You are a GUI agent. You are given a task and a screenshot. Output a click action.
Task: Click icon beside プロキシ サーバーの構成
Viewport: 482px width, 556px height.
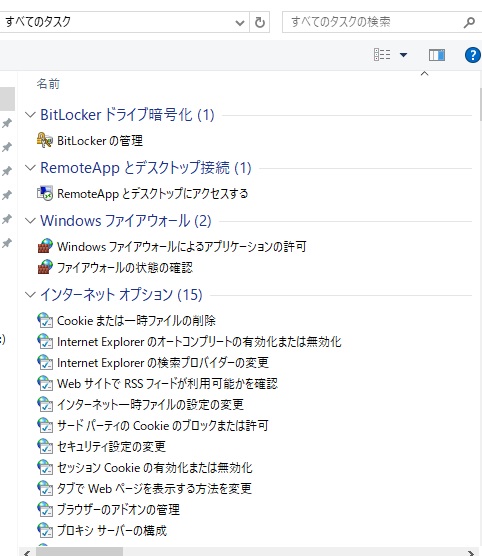click(x=45, y=530)
